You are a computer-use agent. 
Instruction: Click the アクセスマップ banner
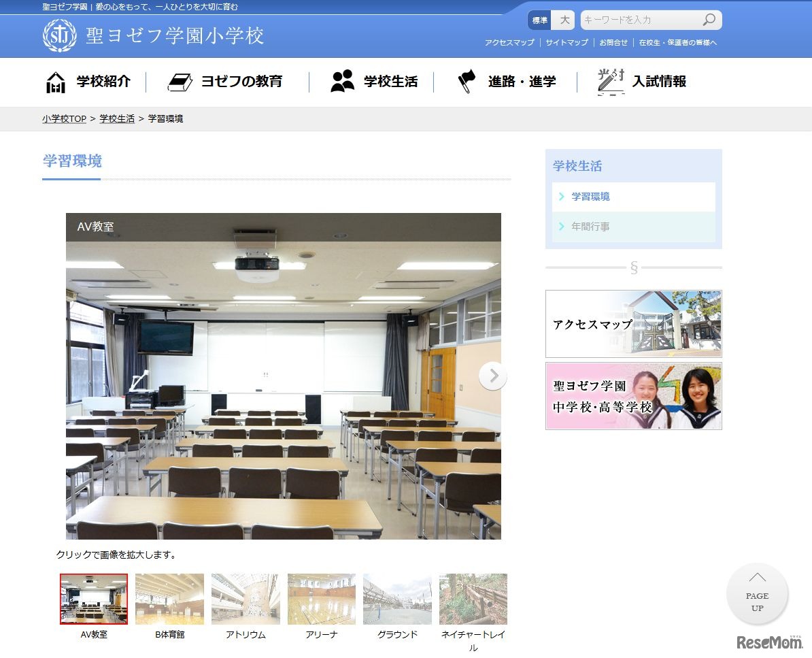[x=633, y=324]
